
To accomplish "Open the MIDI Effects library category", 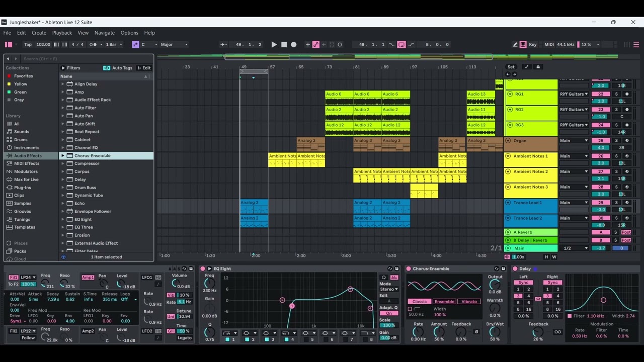I will 27,163.
